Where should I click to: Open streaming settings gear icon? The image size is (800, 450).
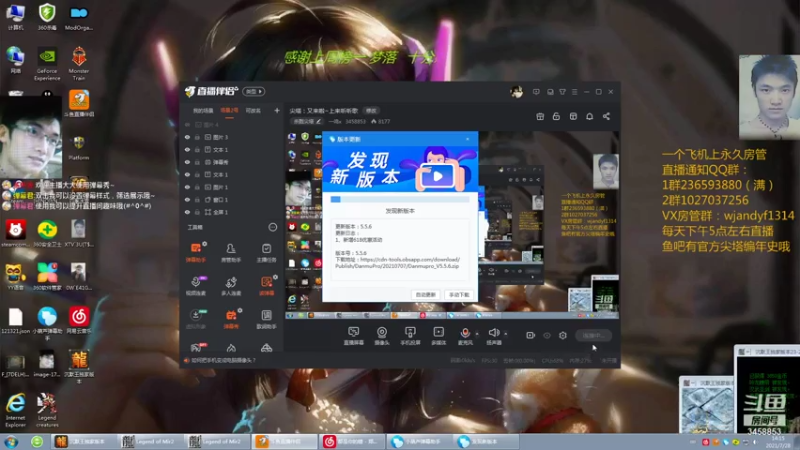[x=563, y=335]
